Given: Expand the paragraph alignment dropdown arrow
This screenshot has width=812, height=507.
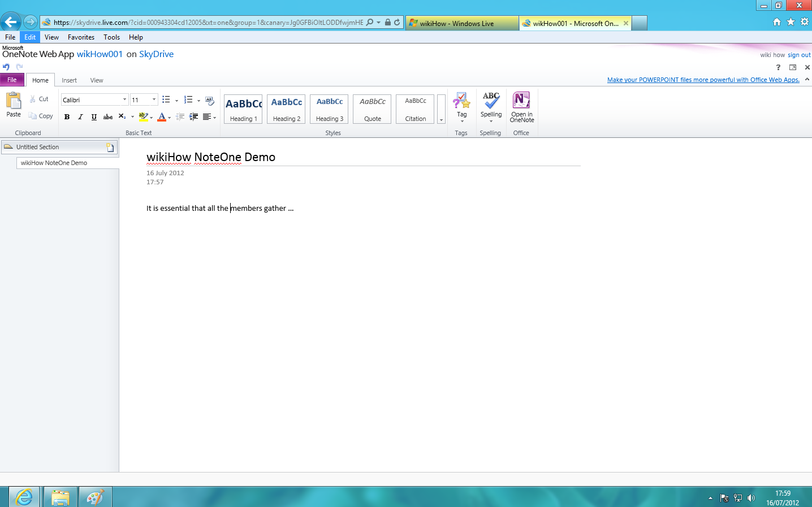Looking at the screenshot, I should pyautogui.click(x=214, y=118).
